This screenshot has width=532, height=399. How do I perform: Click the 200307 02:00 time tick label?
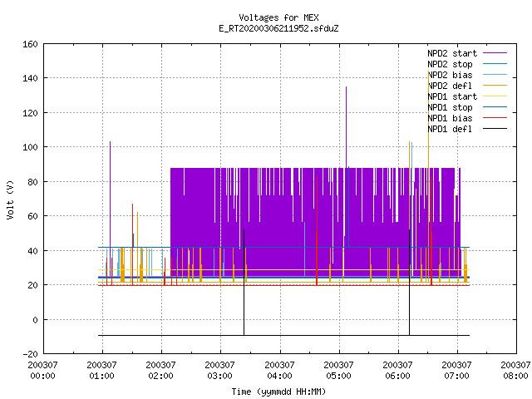[x=160, y=371]
